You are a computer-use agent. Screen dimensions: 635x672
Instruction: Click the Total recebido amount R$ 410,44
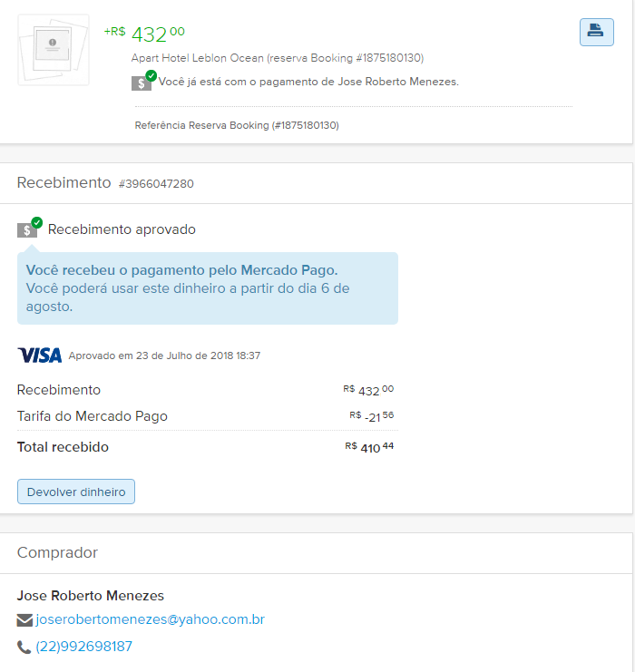(x=369, y=447)
